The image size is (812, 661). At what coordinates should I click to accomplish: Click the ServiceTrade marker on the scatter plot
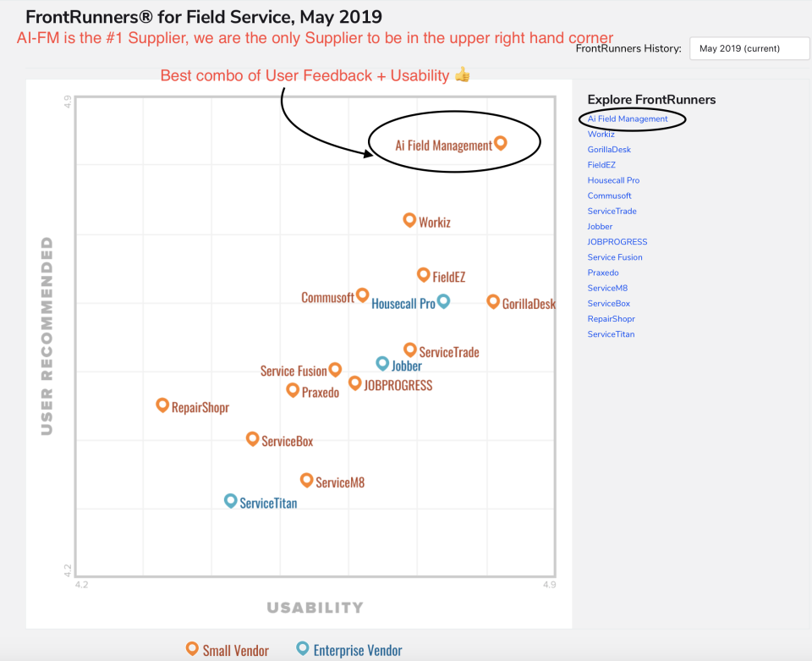click(410, 348)
